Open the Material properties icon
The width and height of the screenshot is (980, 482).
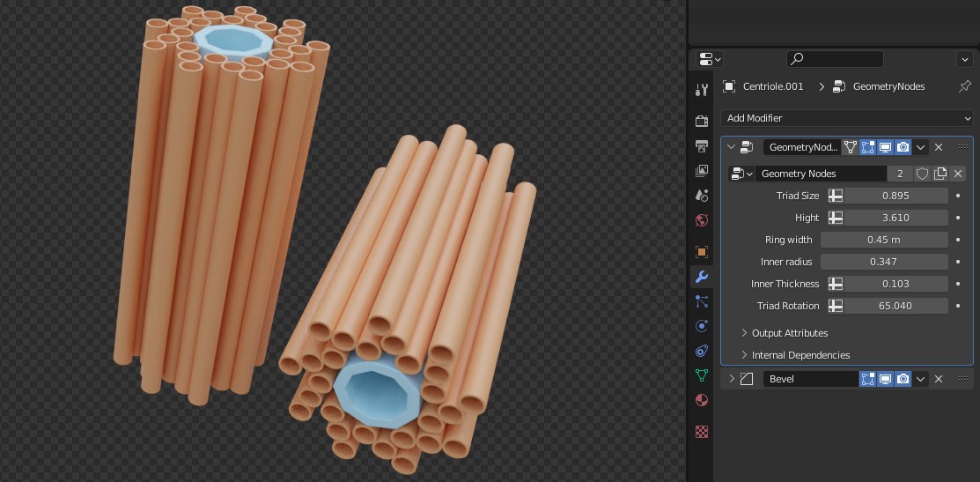[x=702, y=400]
